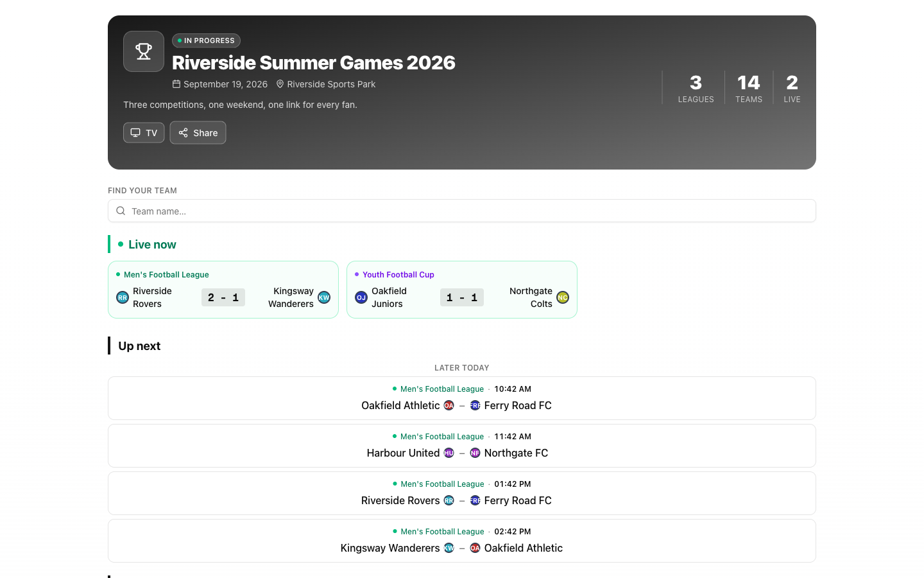Click the 1 - 1 live score
Screen dimensions: 924x578
(462, 297)
